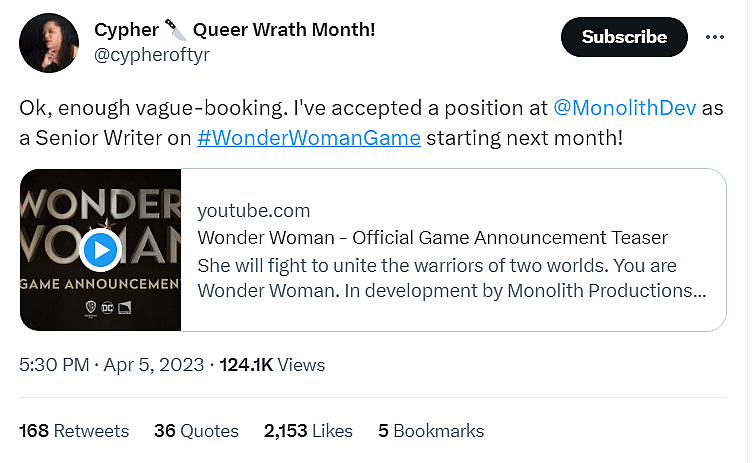Open the #WonderWomanGame hashtag link
Viewport: 754px width, 463px height.
[308, 137]
